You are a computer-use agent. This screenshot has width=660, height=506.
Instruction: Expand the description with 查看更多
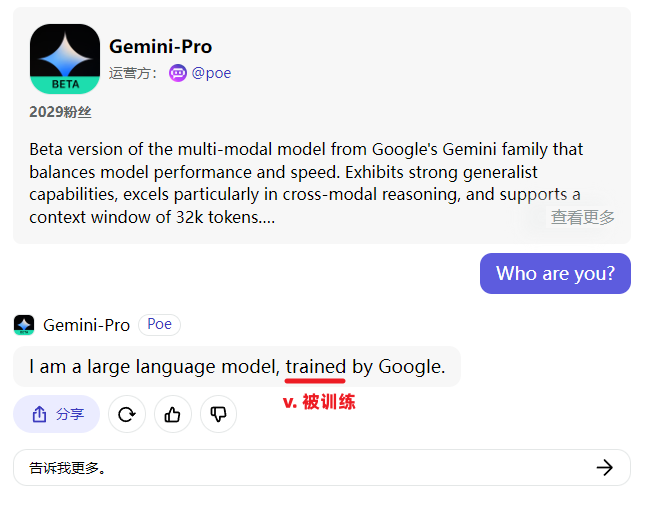point(582,217)
